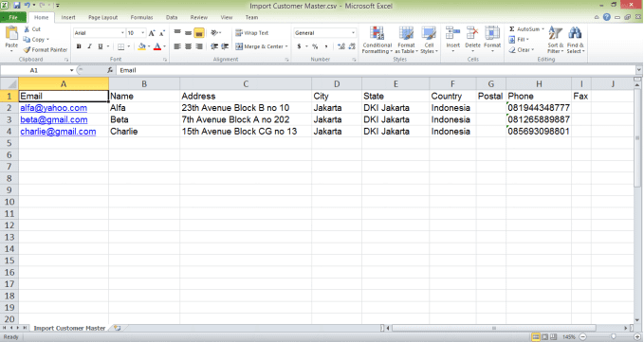The height and width of the screenshot is (342, 644).
Task: Open the beta@gmail.com email link
Action: point(54,119)
